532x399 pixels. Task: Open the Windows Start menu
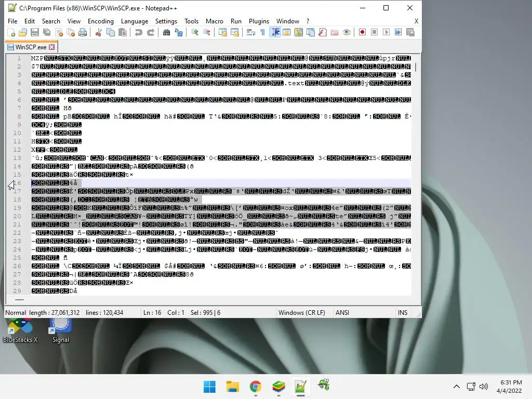click(209, 387)
